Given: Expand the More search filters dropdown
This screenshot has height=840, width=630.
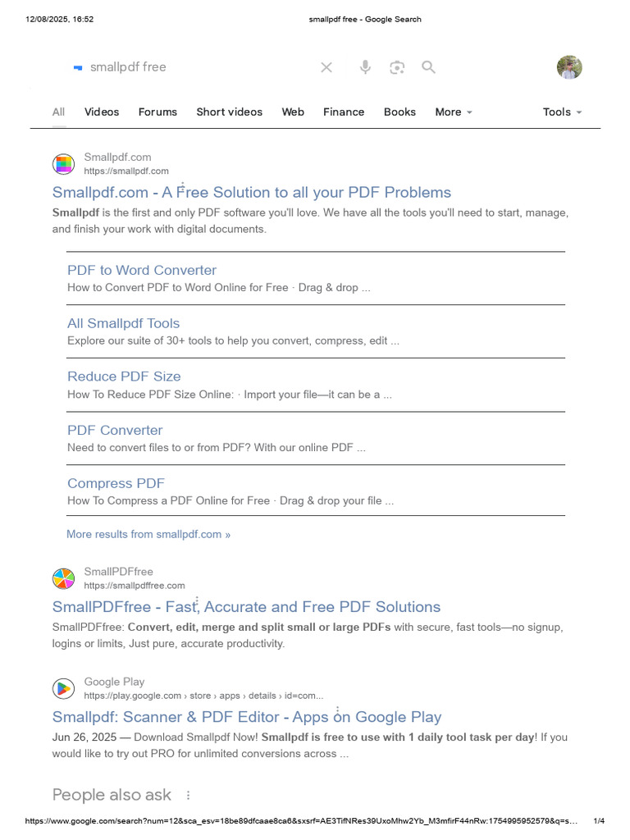Looking at the screenshot, I should pyautogui.click(x=453, y=112).
